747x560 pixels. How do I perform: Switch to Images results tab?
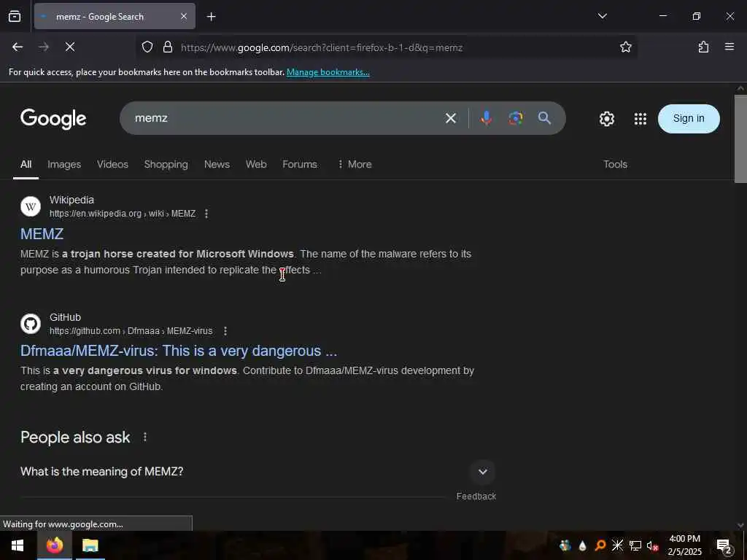[64, 164]
